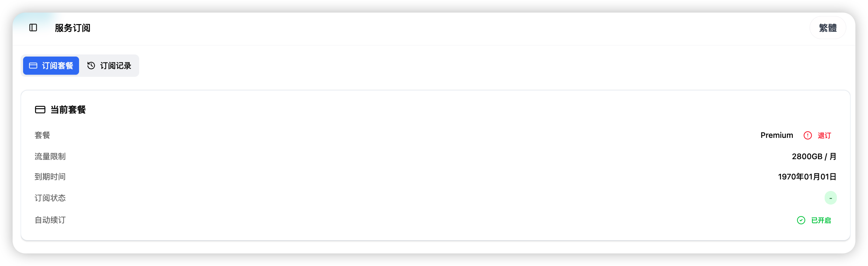Toggle the sidebar panel icon
This screenshot has height=266, width=868.
click(33, 28)
